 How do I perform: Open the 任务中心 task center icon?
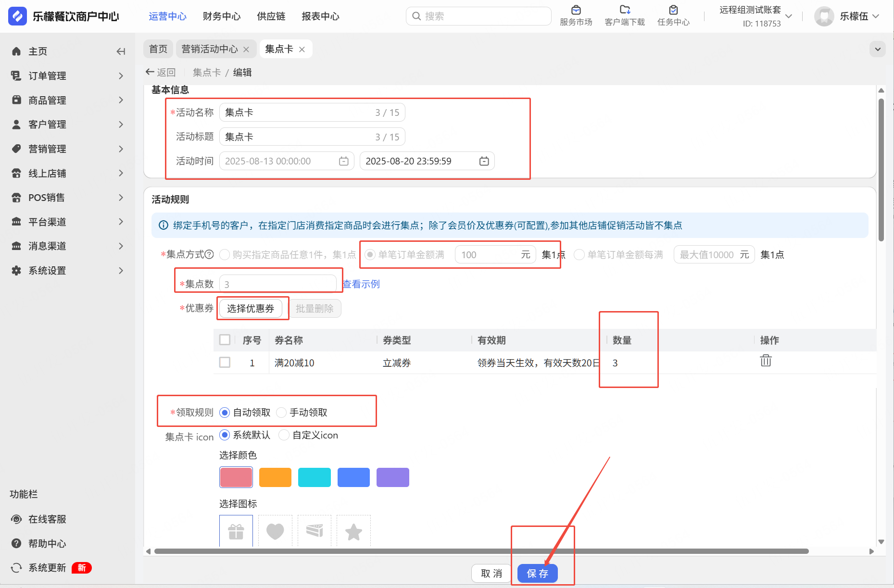point(673,10)
